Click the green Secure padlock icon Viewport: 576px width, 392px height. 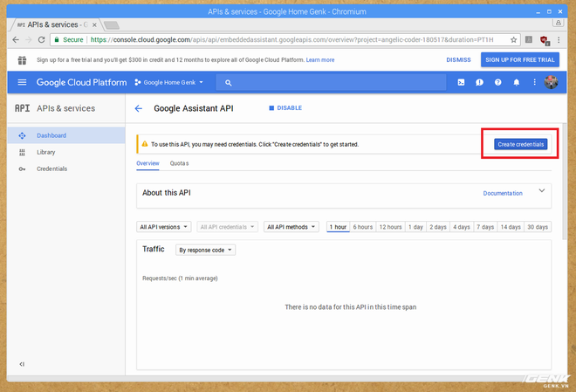57,39
